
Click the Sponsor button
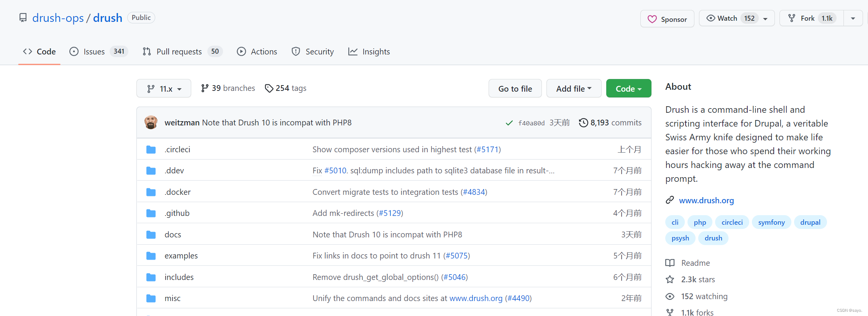tap(667, 19)
